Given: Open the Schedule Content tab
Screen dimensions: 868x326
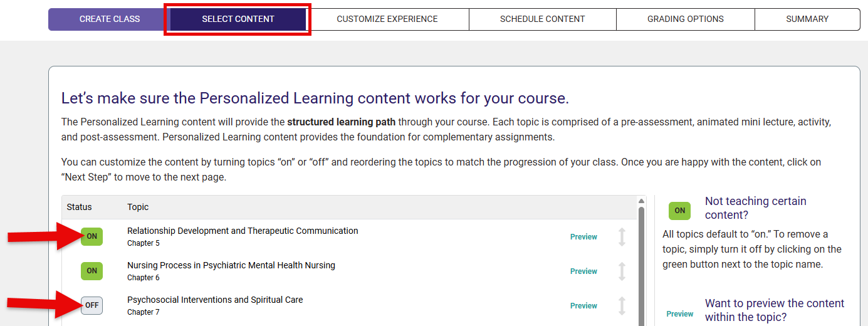Looking at the screenshot, I should coord(542,19).
